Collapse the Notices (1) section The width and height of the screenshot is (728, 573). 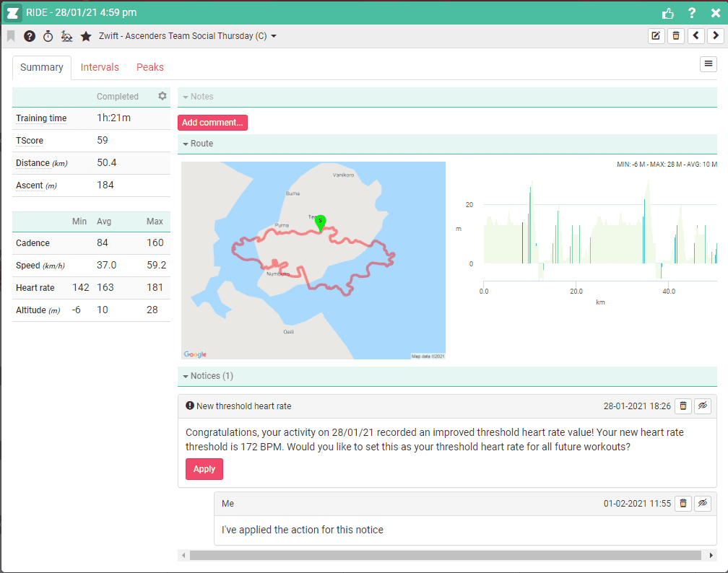tap(207, 376)
